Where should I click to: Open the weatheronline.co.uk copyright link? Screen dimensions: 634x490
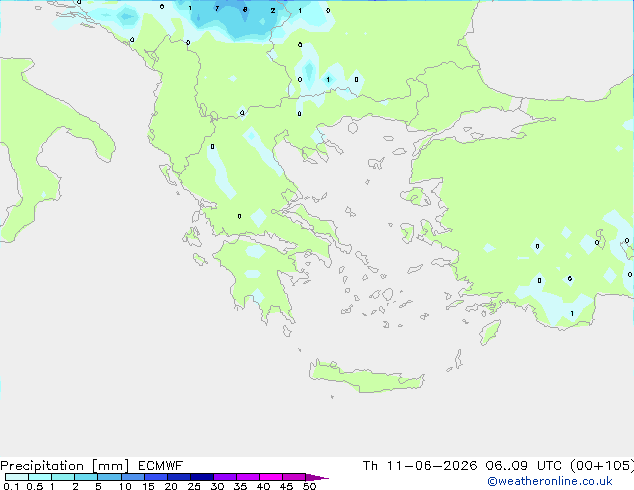[550, 481]
